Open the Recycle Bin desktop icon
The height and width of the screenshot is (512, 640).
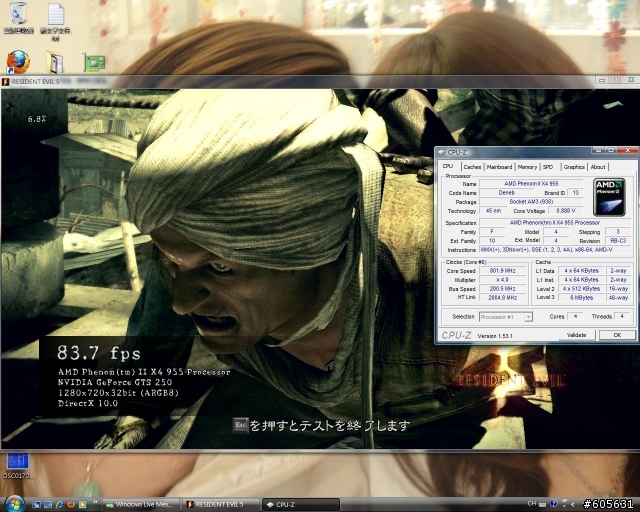(x=18, y=18)
